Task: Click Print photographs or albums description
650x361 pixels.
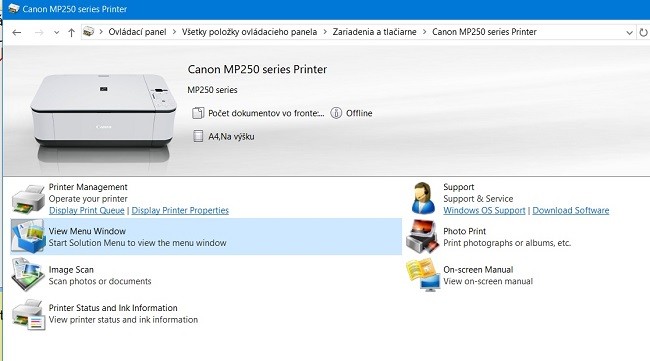Action: (x=507, y=243)
